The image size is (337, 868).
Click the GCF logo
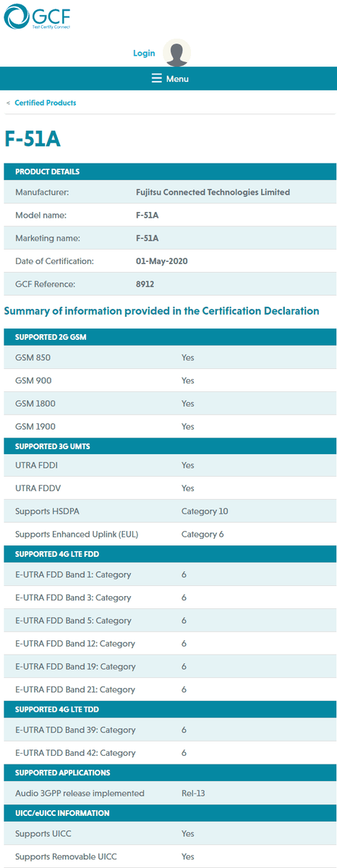tap(37, 17)
